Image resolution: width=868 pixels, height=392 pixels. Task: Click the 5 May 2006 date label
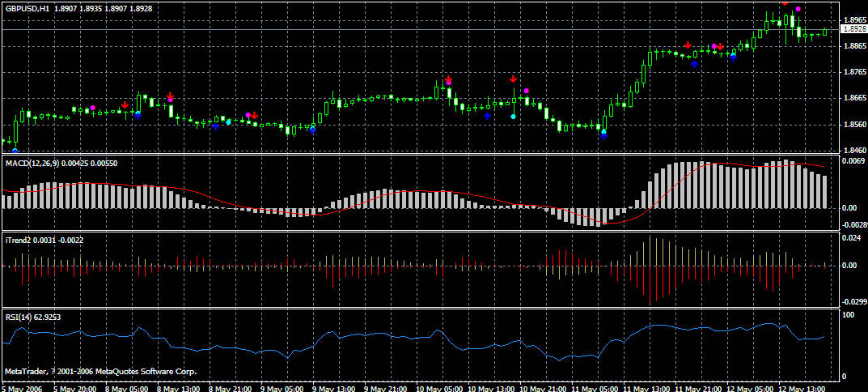tap(22, 388)
